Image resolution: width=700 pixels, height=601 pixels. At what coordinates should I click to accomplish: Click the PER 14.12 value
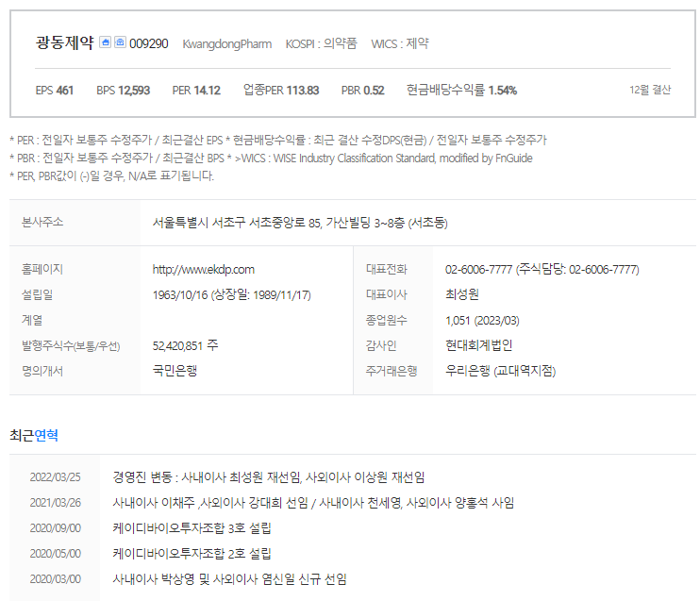tap(196, 91)
